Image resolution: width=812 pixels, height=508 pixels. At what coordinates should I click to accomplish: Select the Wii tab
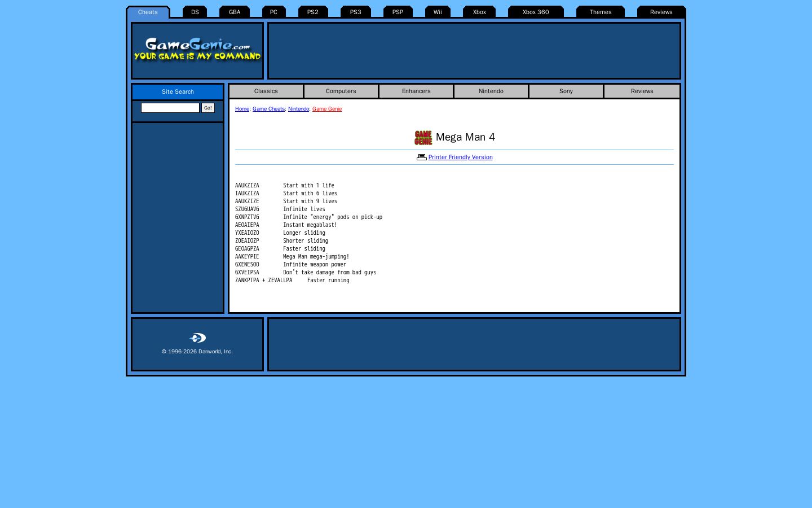tap(438, 12)
